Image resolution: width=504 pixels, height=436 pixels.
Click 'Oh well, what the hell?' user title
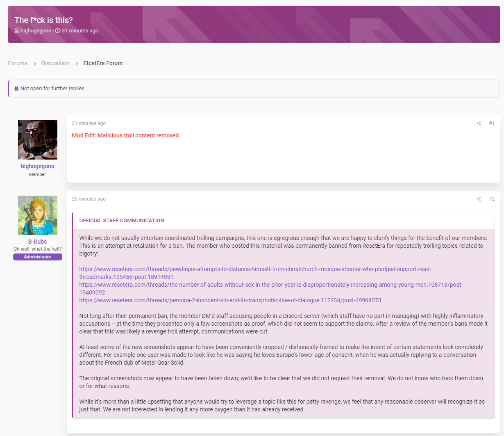tap(38, 249)
